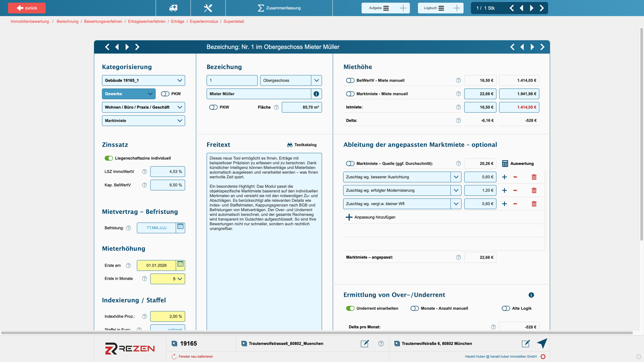Click plus icon on Zuschlag erfolgter Modernisierung row
The image size is (644, 362).
(x=504, y=190)
